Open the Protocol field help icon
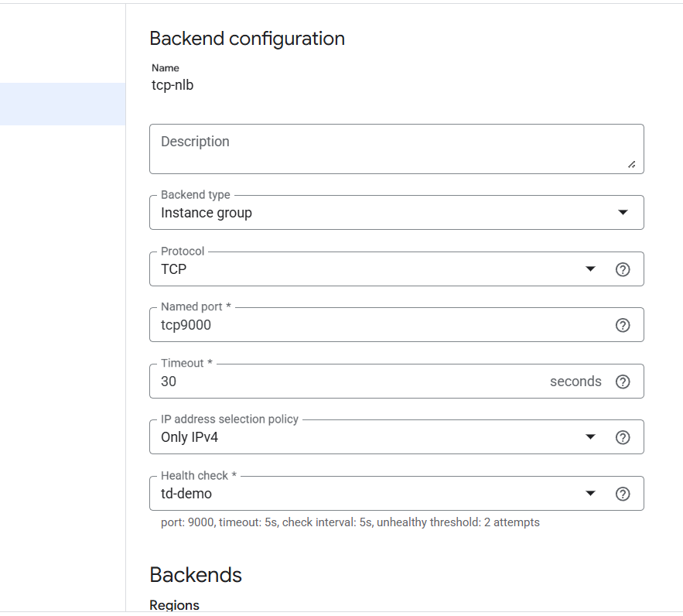 [x=623, y=269]
